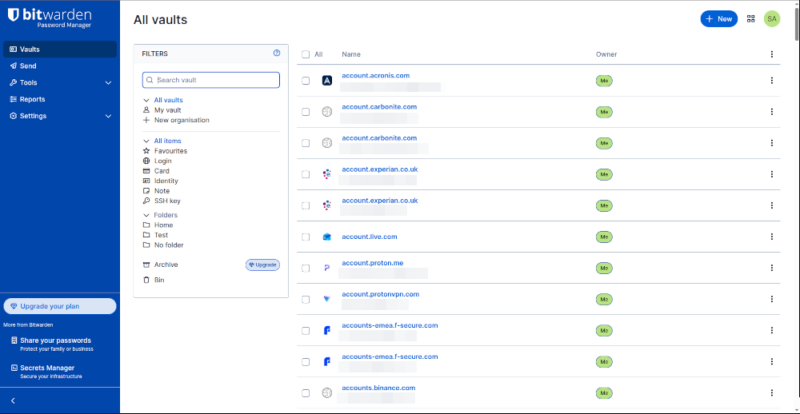Tick the checkbox for account.live.com
This screenshot has height=414, width=800.
[x=306, y=237]
